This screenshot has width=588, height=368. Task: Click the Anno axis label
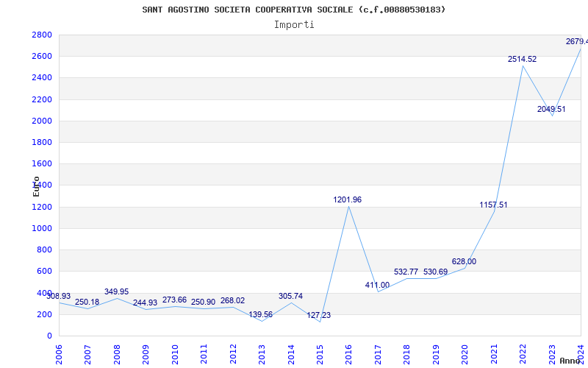click(570, 361)
